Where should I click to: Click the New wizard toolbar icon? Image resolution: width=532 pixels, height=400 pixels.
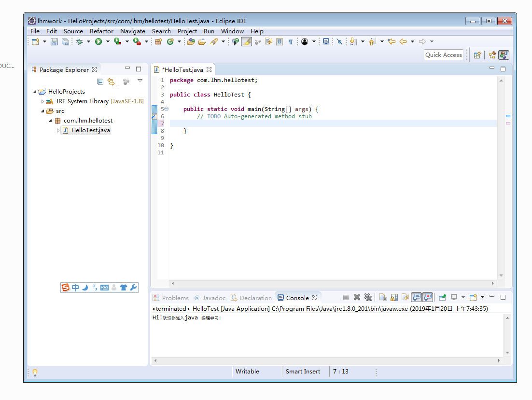(x=35, y=41)
